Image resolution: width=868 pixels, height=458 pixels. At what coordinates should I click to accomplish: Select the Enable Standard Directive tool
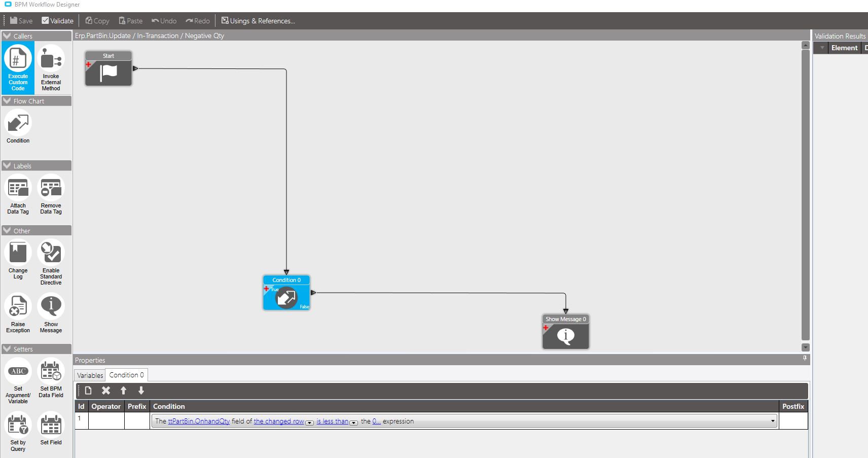click(x=51, y=263)
